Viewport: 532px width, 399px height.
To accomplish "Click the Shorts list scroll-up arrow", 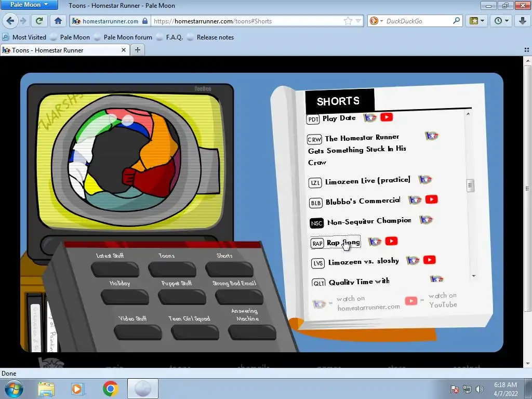I will tap(468, 114).
